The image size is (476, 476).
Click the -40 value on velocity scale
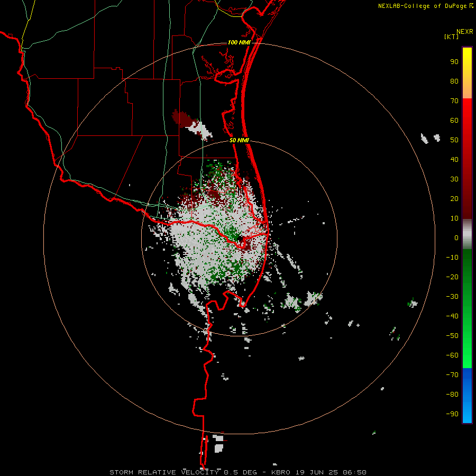[x=452, y=316]
